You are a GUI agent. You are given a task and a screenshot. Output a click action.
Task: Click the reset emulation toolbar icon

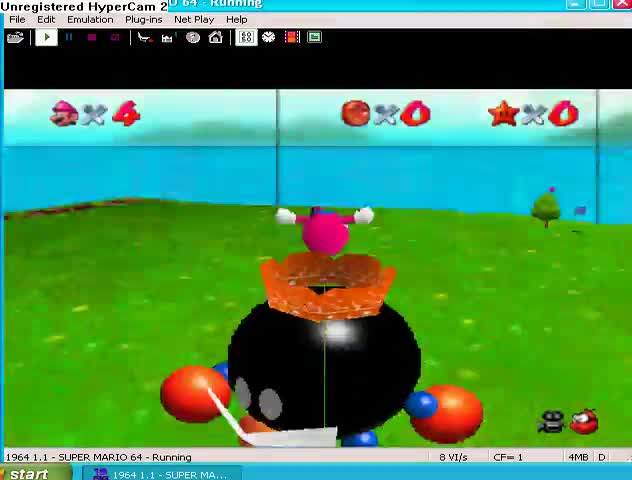(x=115, y=37)
